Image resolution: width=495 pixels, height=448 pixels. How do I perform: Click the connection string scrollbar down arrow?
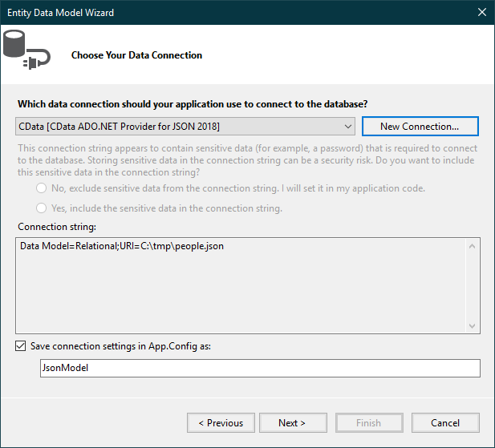(473, 325)
